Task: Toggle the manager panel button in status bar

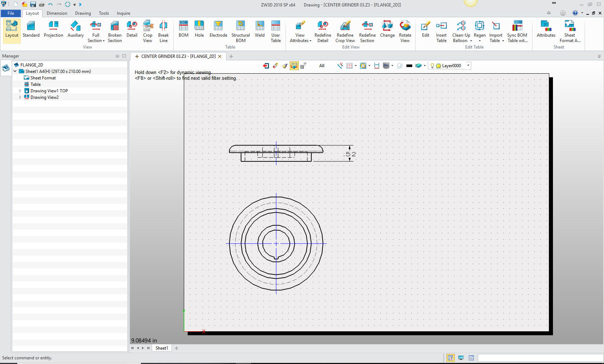Action: pyautogui.click(x=450, y=358)
